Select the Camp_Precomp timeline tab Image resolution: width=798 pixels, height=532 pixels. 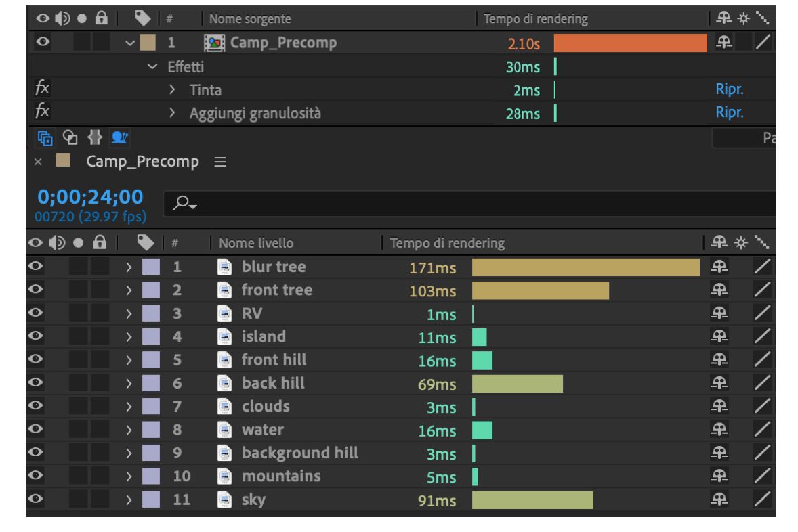[142, 162]
